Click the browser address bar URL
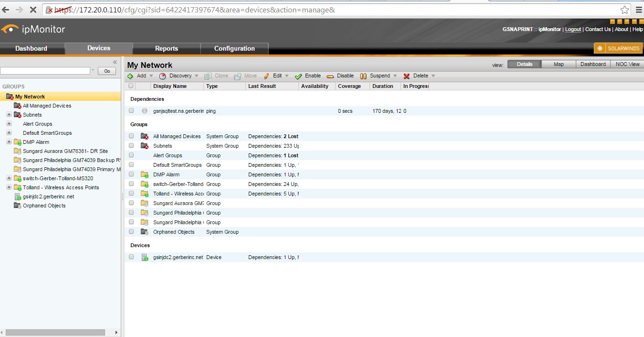The width and height of the screenshot is (644, 337). (194, 10)
